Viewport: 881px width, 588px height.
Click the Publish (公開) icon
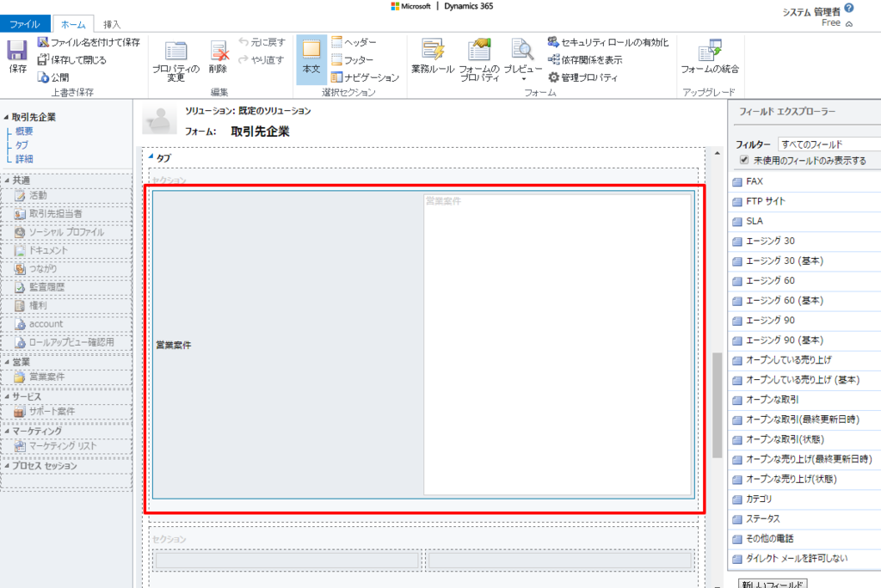click(x=43, y=77)
